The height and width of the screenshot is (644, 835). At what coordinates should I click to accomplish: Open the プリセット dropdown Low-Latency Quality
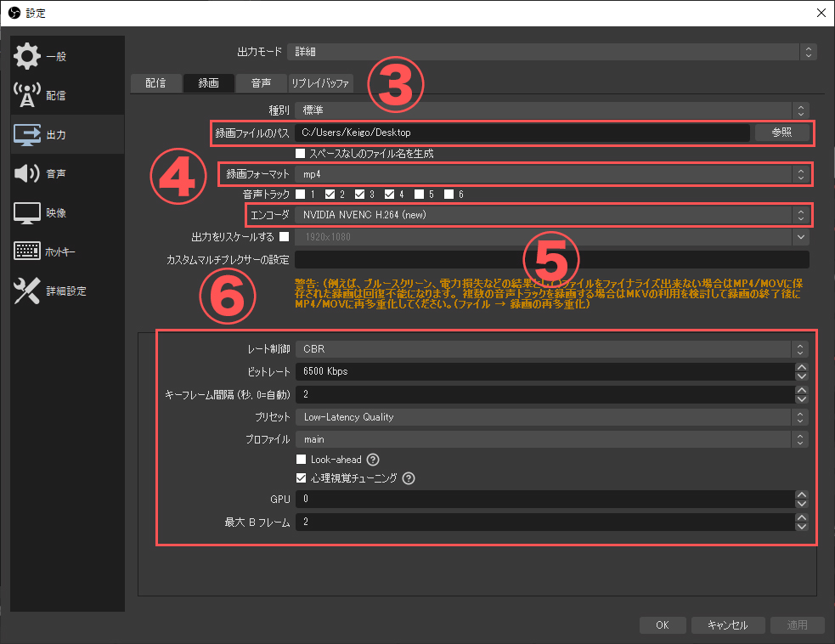551,417
